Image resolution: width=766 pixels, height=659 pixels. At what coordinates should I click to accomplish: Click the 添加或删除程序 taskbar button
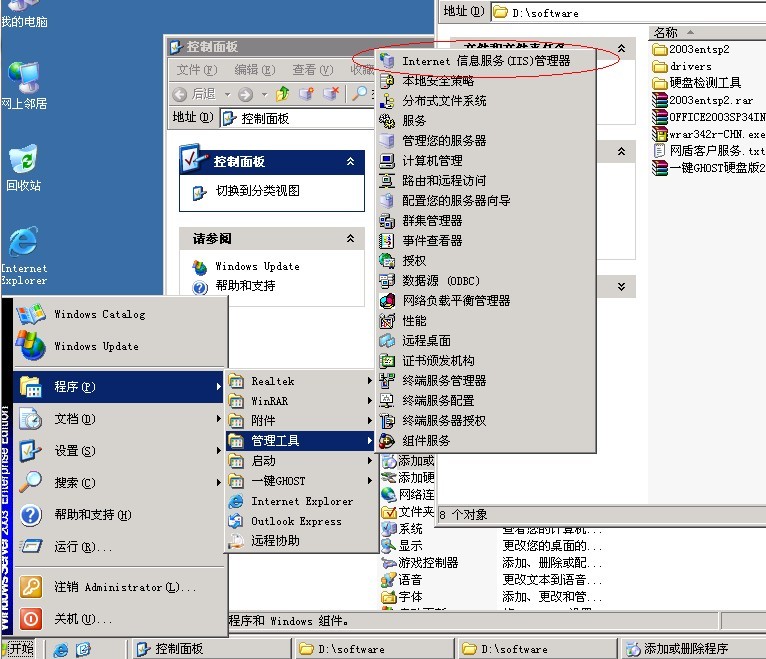tap(694, 649)
